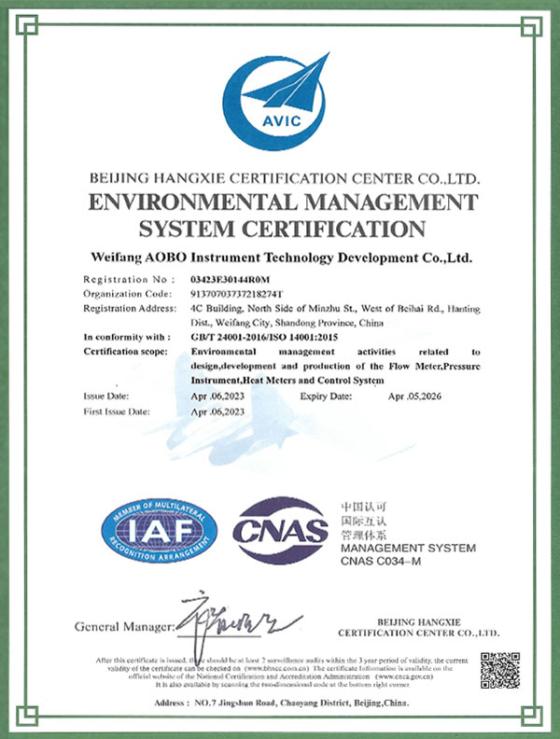Click the fine print line about surveillance audits

pos(282,661)
